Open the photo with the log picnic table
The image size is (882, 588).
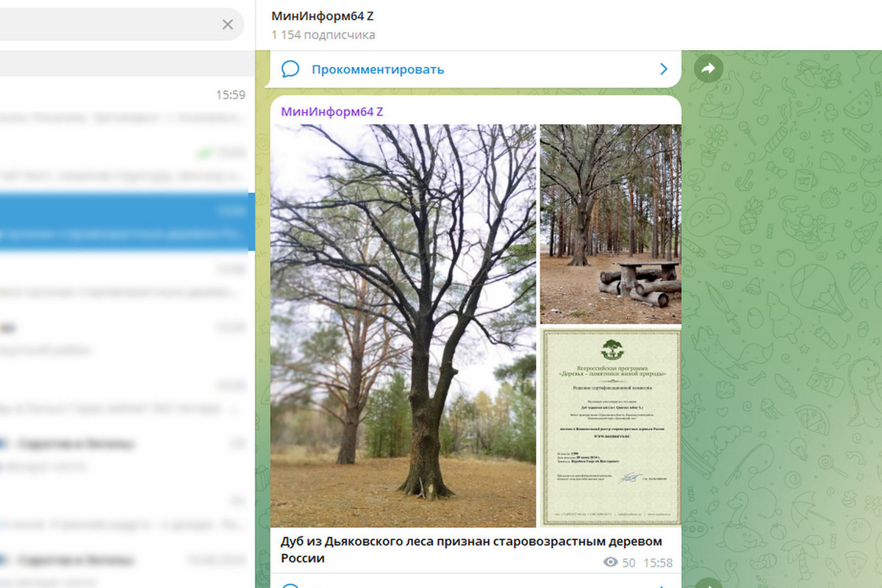click(611, 224)
